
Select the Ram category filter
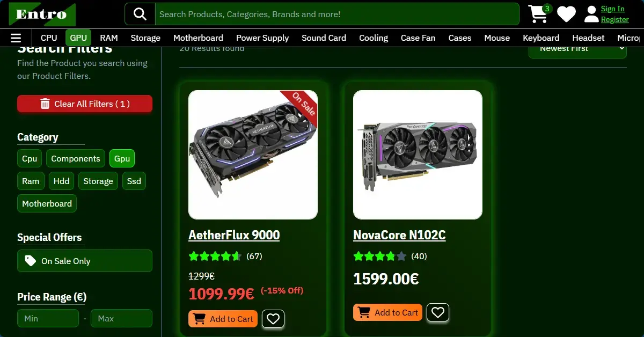point(31,181)
